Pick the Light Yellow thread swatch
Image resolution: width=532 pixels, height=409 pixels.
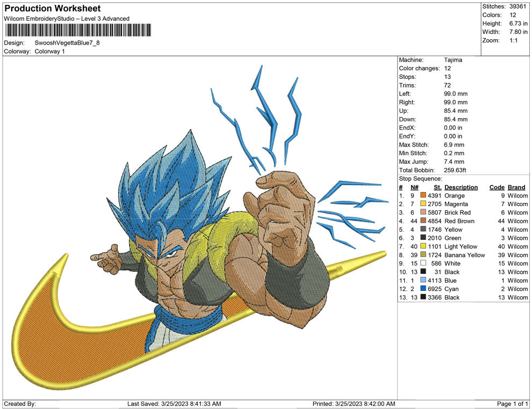point(423,246)
